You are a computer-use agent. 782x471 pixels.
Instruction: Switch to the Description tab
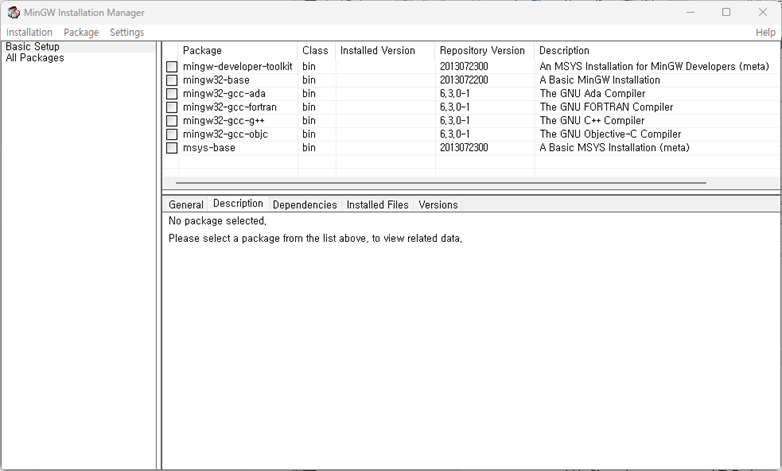[238, 204]
